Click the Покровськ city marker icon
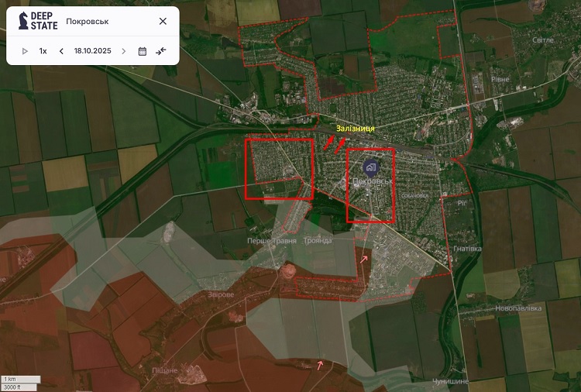Image resolution: width=581 pixels, height=392 pixels. click(x=370, y=167)
